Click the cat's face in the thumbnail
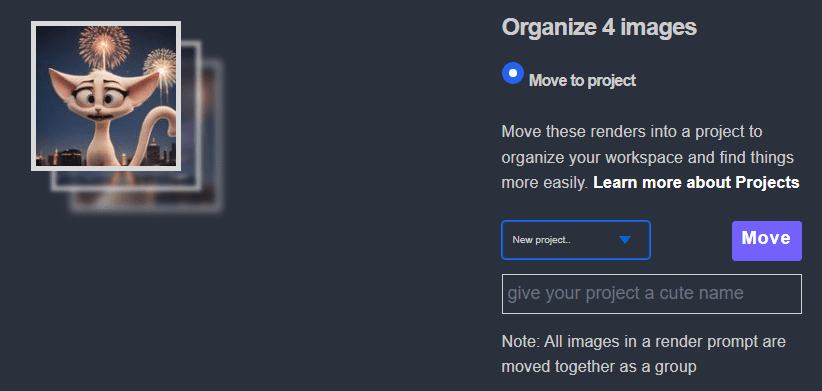This screenshot has width=822, height=391. tap(102, 96)
